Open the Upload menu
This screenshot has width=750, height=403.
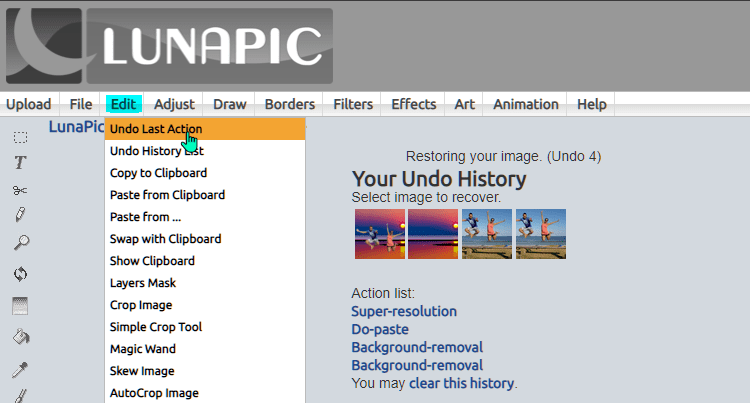click(29, 104)
